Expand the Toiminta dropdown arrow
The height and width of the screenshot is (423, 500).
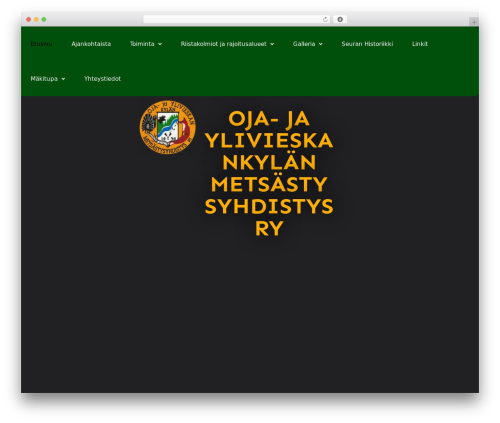[160, 44]
